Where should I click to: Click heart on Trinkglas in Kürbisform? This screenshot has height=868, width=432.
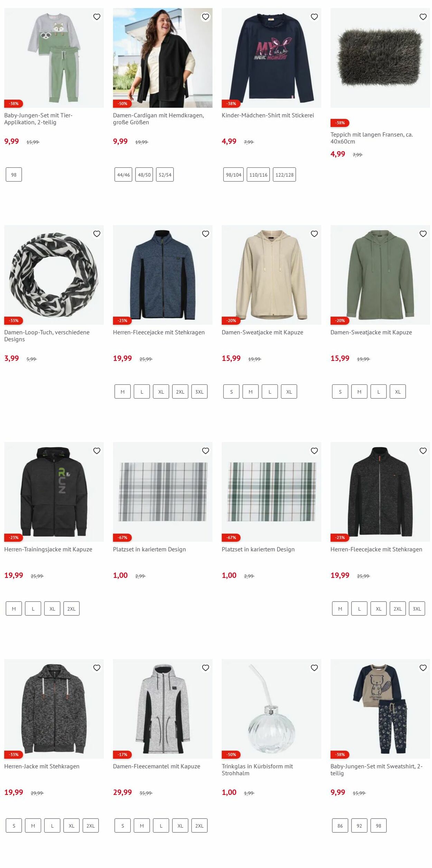(314, 668)
